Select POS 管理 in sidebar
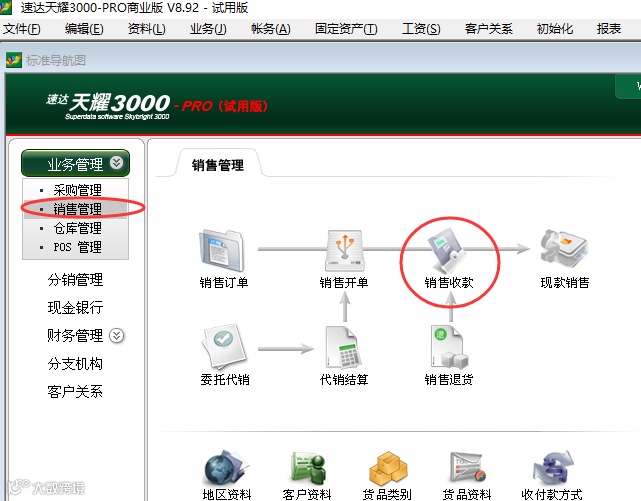Image resolution: width=641 pixels, height=501 pixels. click(77, 247)
